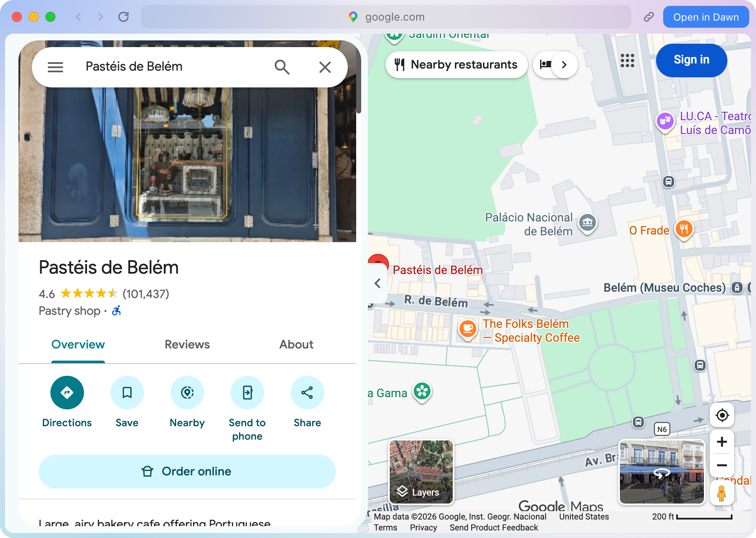Click The Folks Belém coffee marker
The width and height of the screenshot is (756, 538).
[468, 330]
